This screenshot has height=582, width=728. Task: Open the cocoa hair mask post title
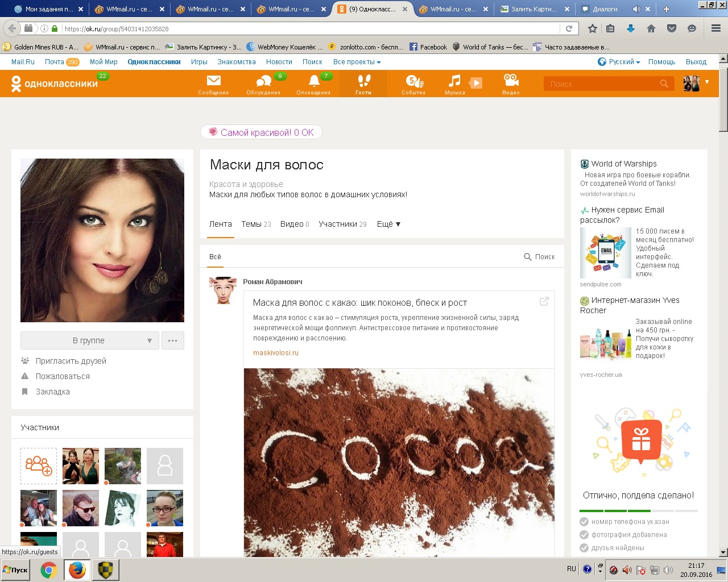click(360, 303)
